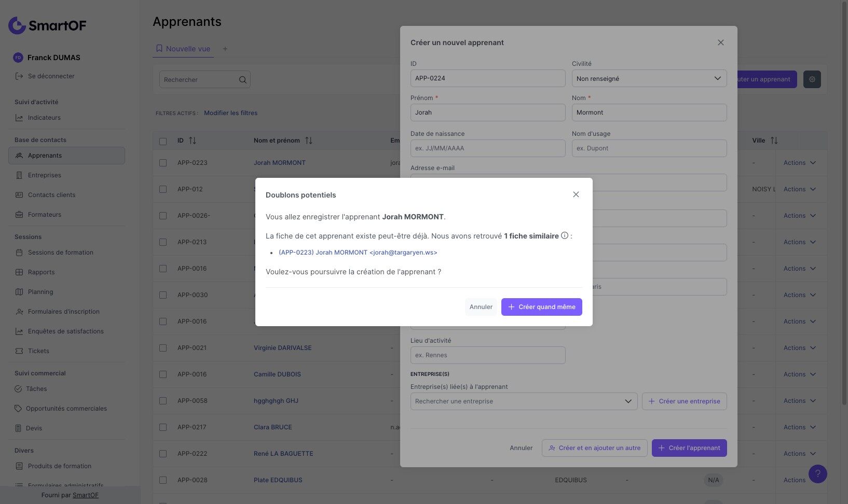This screenshot has height=504, width=848.
Task: Click the Créer quand même button
Action: (x=541, y=307)
